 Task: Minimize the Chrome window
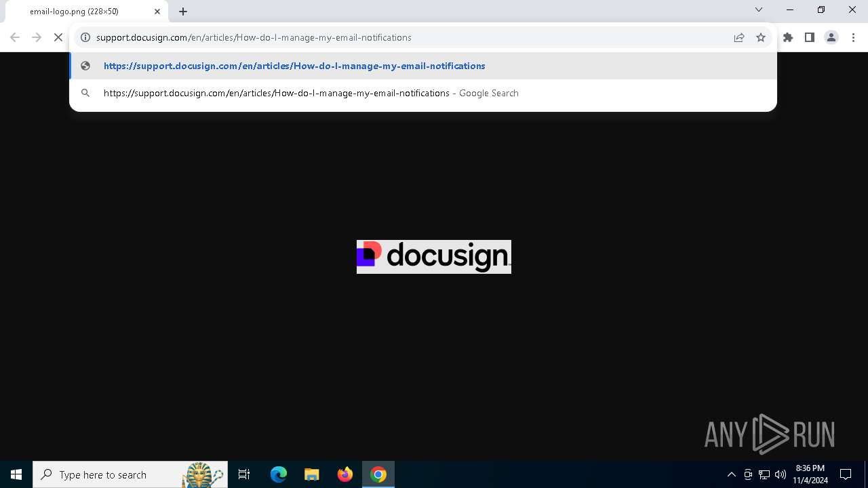(790, 9)
